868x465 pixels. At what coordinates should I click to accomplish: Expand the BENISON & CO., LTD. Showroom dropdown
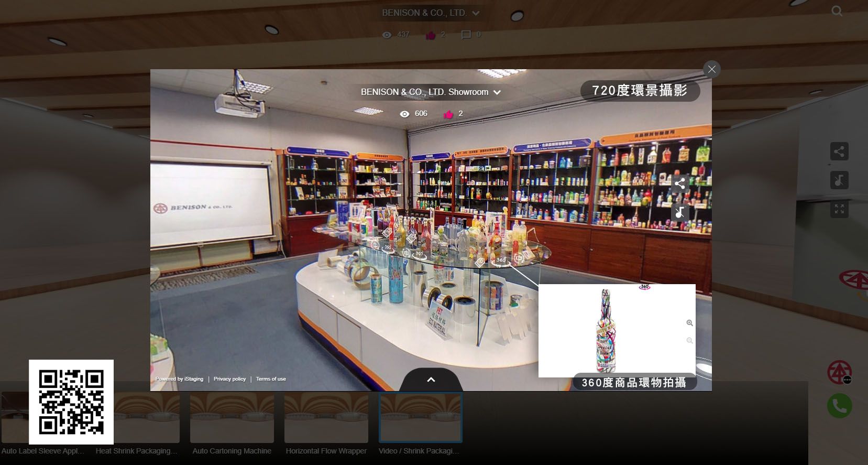coord(431,92)
